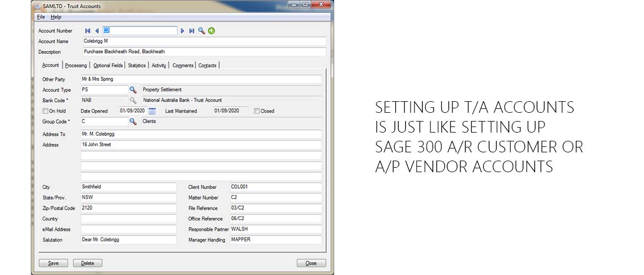Click National Australia Bank - Trust Account text

point(182,100)
